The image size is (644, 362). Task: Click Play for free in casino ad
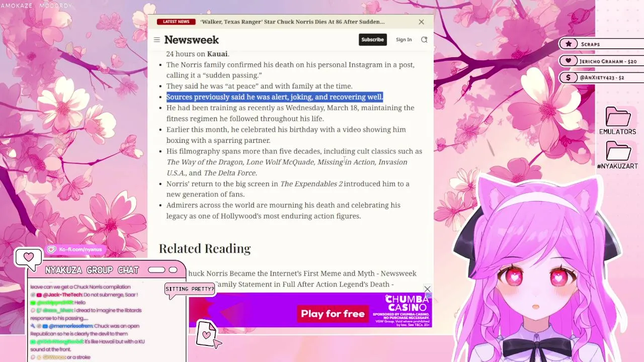pos(333,314)
